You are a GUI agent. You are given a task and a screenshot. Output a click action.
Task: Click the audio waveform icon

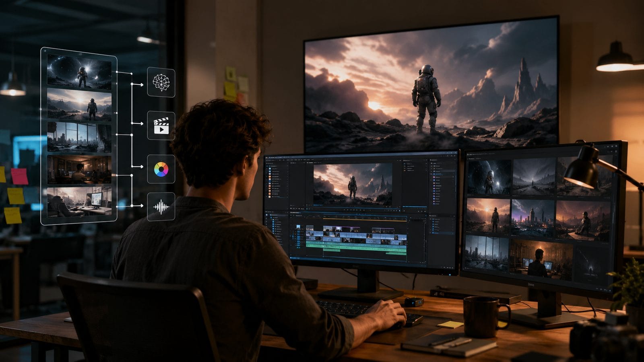point(161,207)
